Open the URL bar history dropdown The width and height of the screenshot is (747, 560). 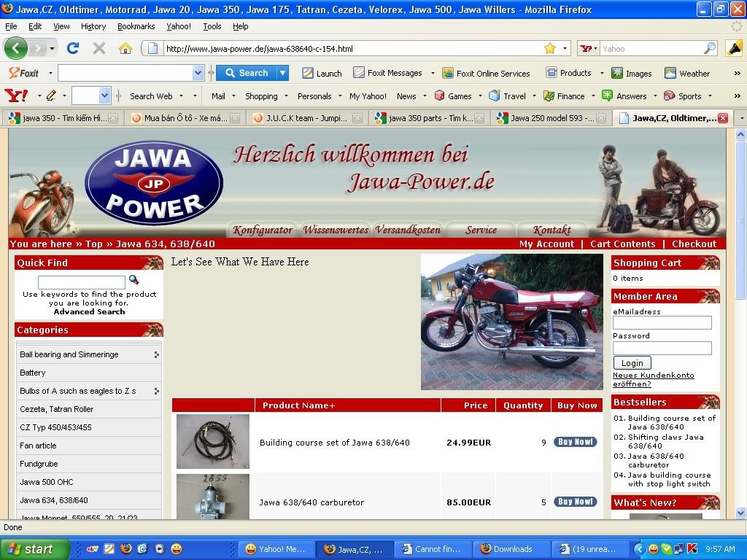point(565,48)
